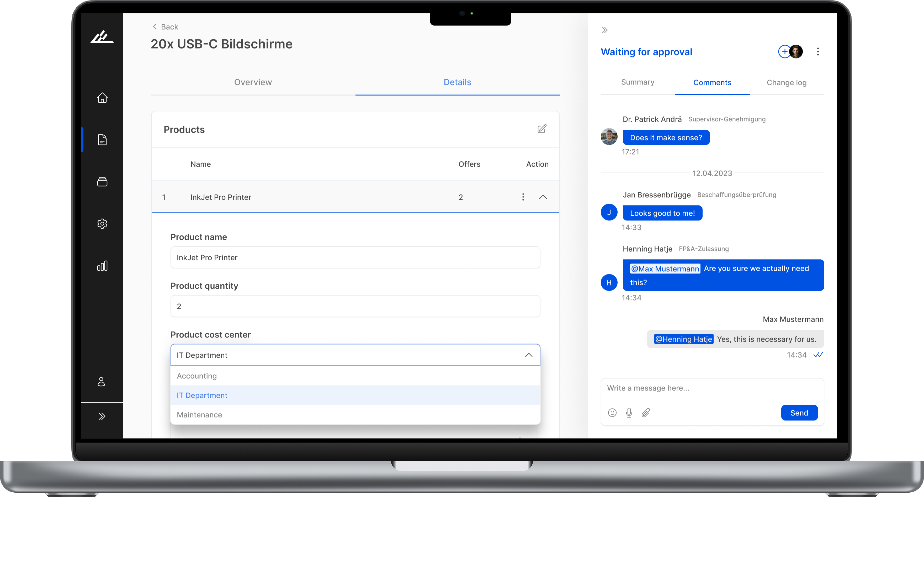Open the Change log tab
The height and width of the screenshot is (564, 924).
[786, 83]
